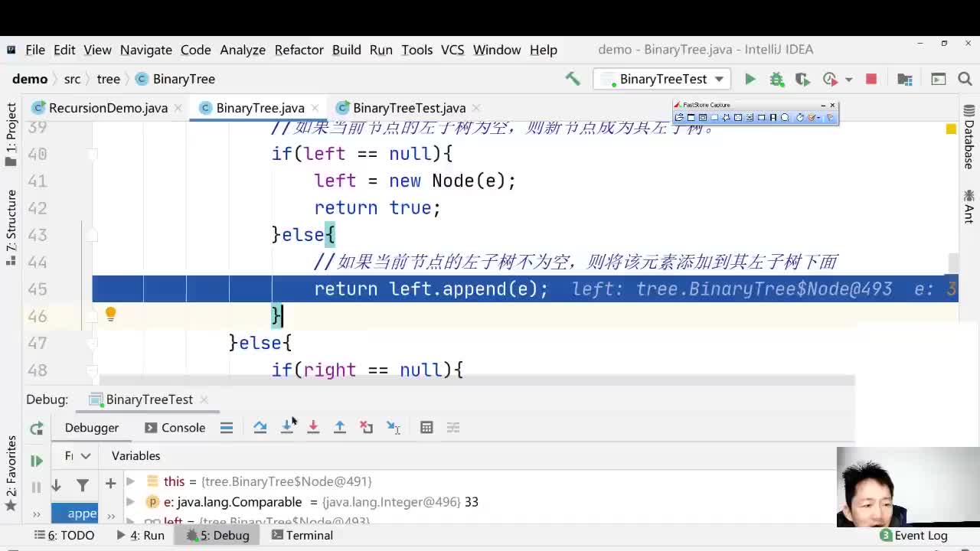Open dropdown arrow beside profiler icon
The image size is (980, 551).
click(x=848, y=79)
